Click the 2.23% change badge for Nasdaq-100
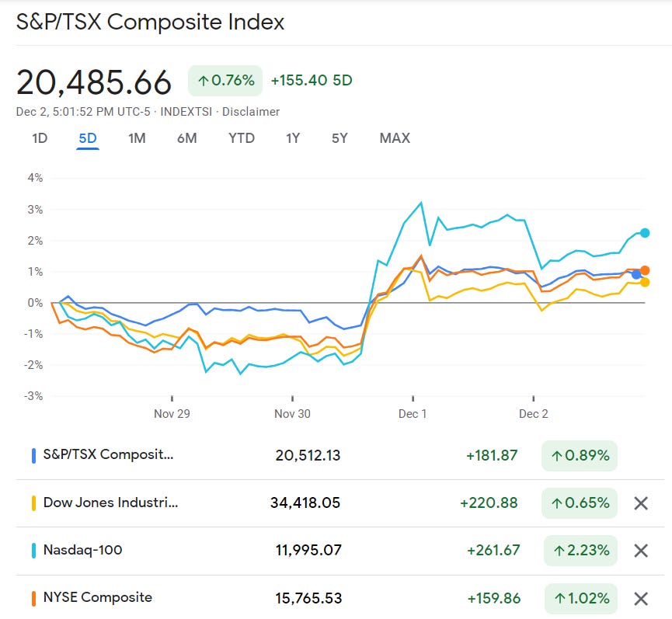The width and height of the screenshot is (672, 619). (580, 551)
